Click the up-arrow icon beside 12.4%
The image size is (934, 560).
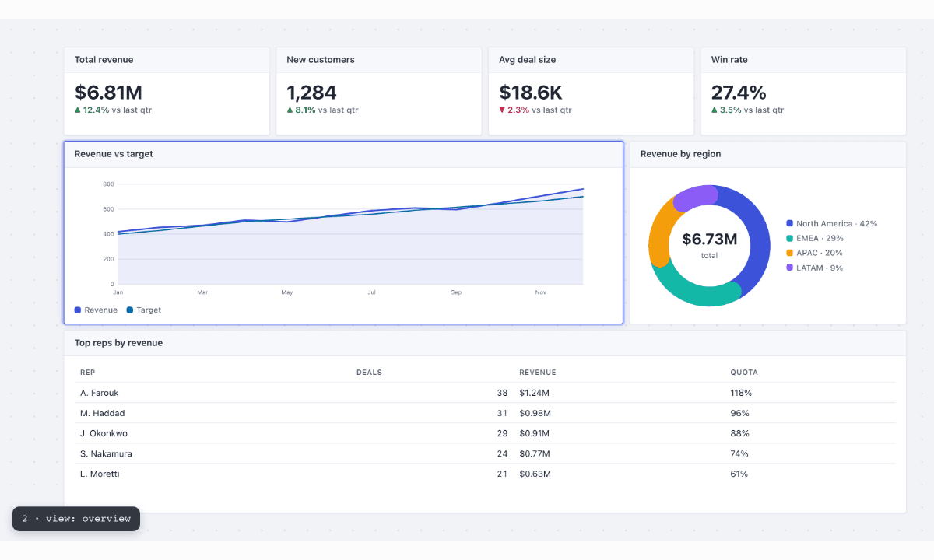[78, 110]
